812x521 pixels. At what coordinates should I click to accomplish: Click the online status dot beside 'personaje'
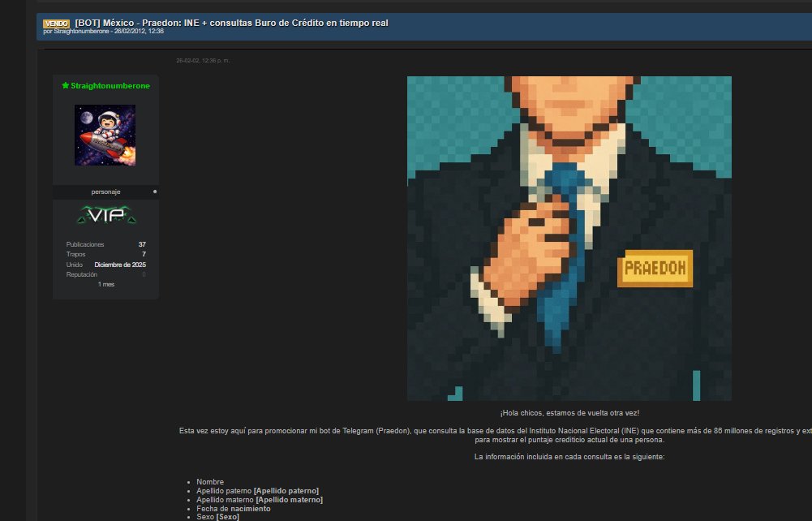pyautogui.click(x=155, y=192)
